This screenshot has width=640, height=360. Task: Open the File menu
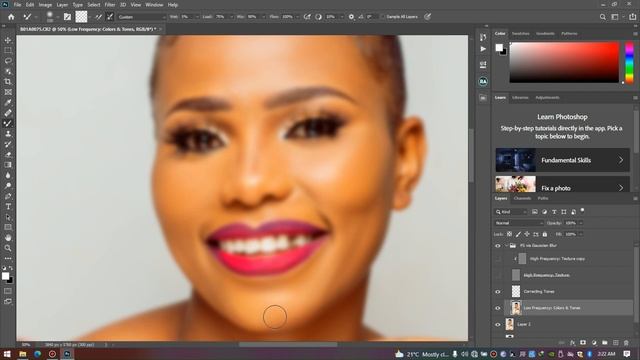tap(17, 5)
